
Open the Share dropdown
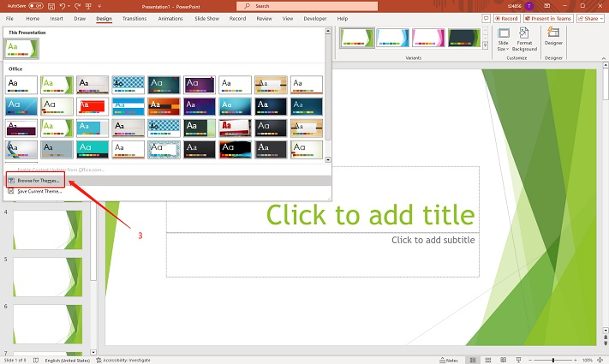coord(591,18)
